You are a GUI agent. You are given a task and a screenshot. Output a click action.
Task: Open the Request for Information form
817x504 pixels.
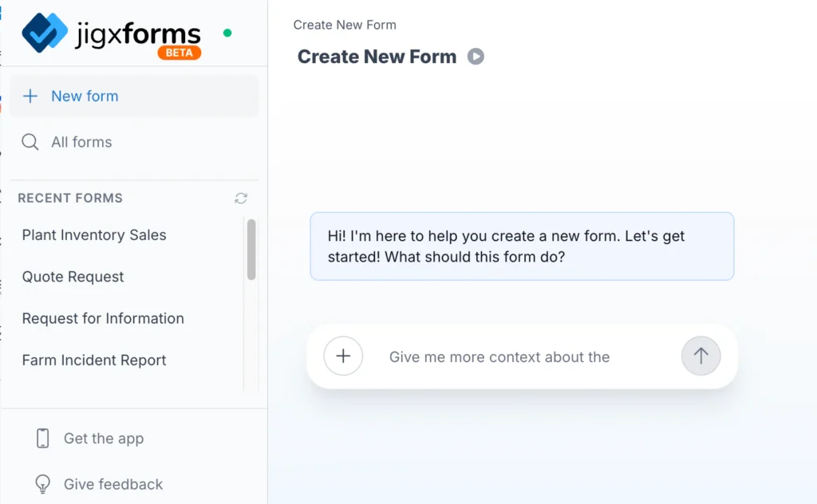pos(103,318)
